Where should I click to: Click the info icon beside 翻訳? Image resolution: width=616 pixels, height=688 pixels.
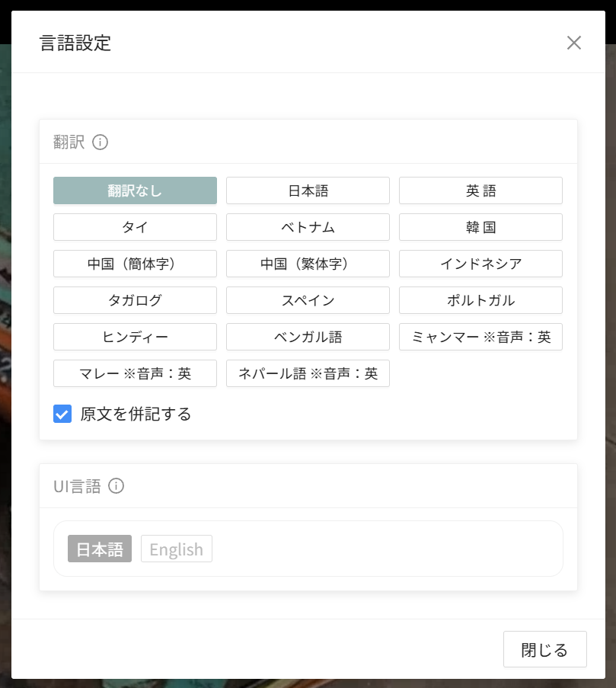click(100, 142)
